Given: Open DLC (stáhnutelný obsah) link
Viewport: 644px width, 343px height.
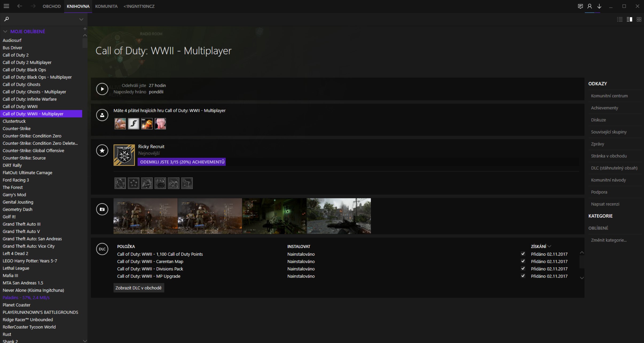Looking at the screenshot, I should pyautogui.click(x=614, y=168).
